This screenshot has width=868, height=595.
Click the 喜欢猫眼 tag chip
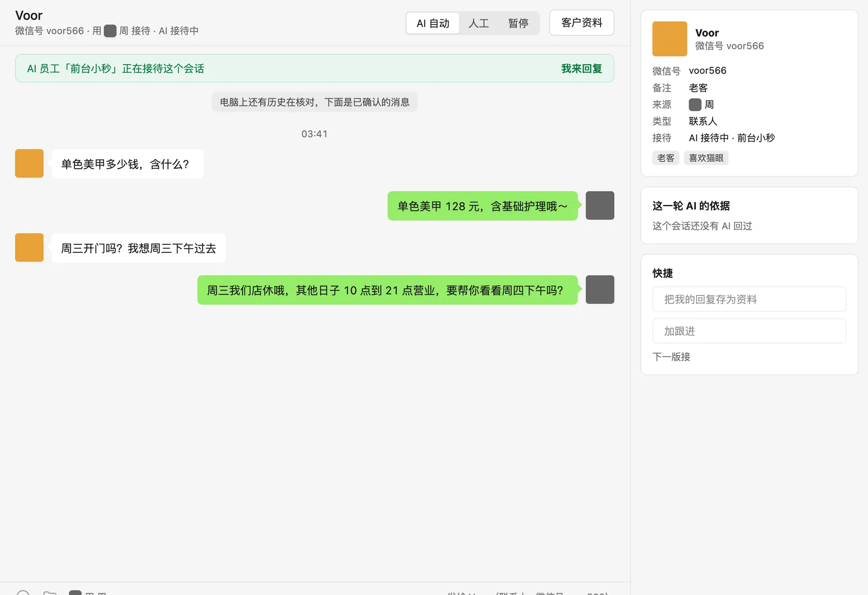706,158
